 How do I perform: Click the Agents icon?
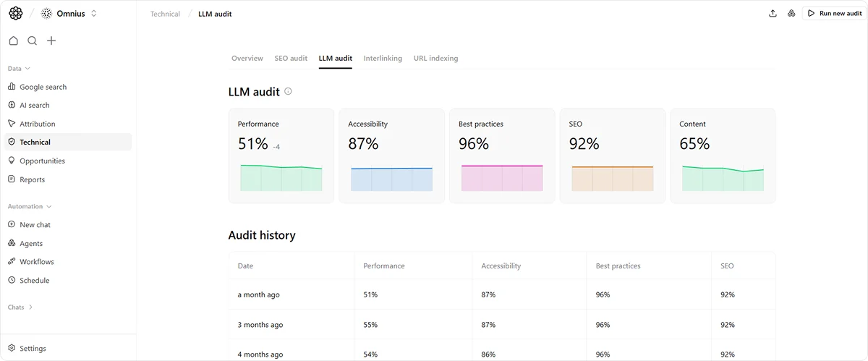(12, 244)
